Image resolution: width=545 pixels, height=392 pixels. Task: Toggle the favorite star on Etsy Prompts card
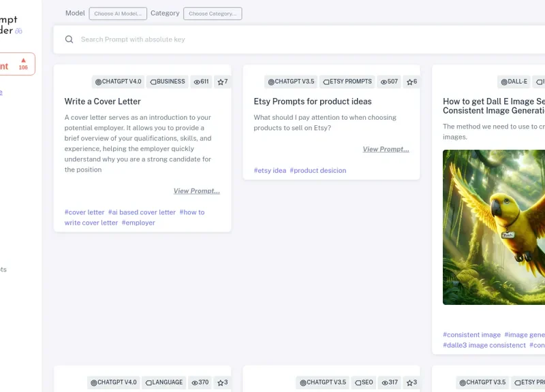point(412,82)
